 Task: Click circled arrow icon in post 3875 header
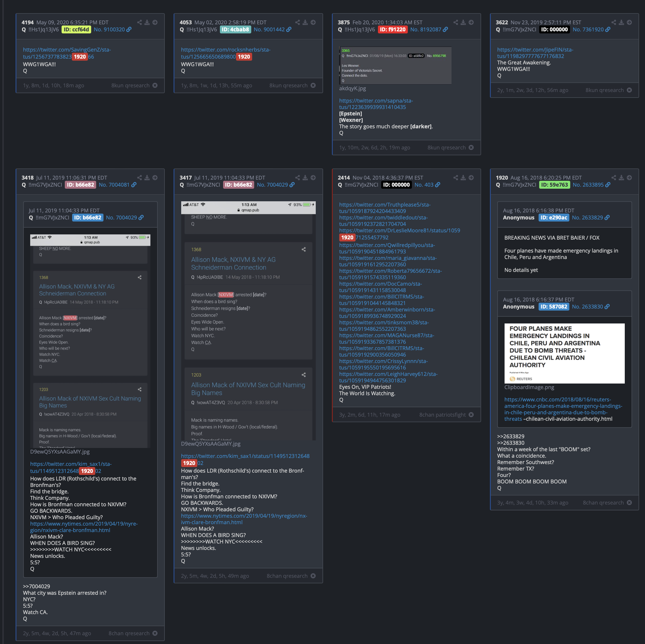pos(471,22)
